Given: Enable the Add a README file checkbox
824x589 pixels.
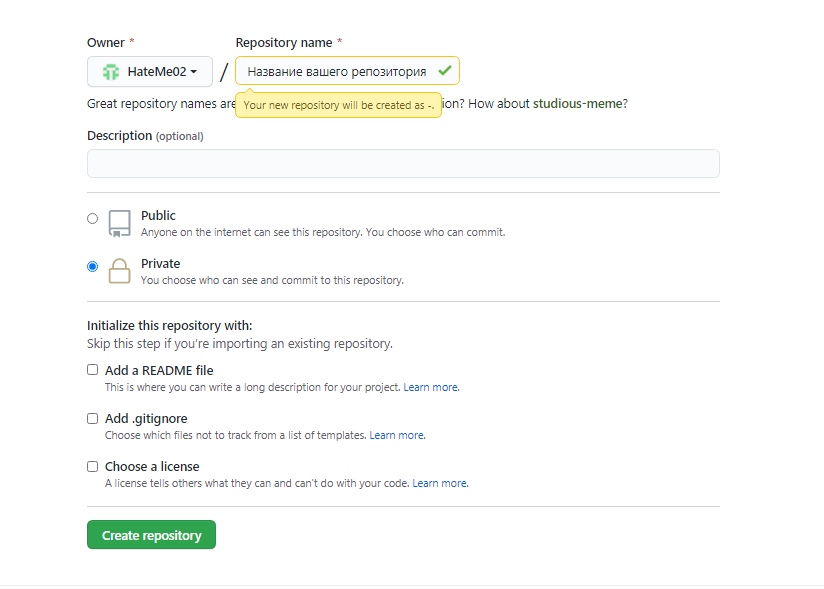Looking at the screenshot, I should (93, 370).
